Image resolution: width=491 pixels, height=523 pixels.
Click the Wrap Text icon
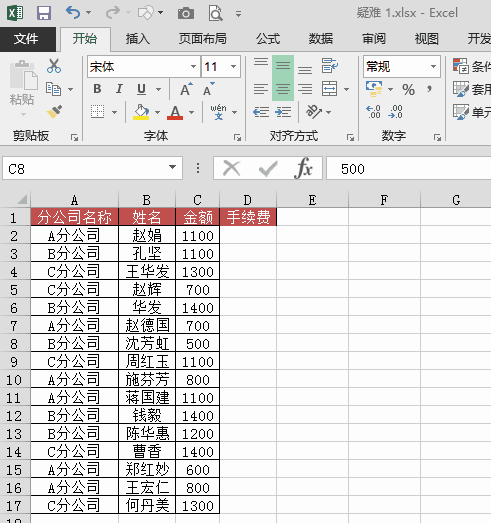(x=330, y=66)
